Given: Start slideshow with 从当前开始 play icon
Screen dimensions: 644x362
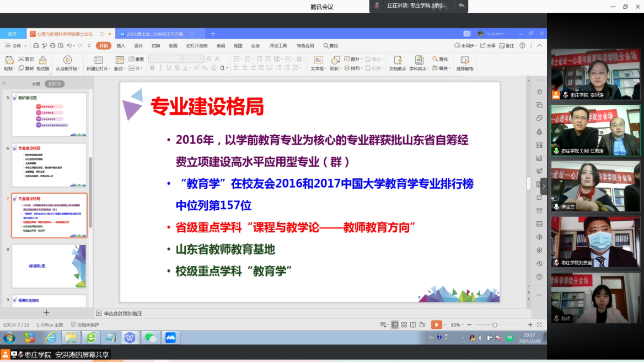Looking at the screenshot, I should coord(67,60).
